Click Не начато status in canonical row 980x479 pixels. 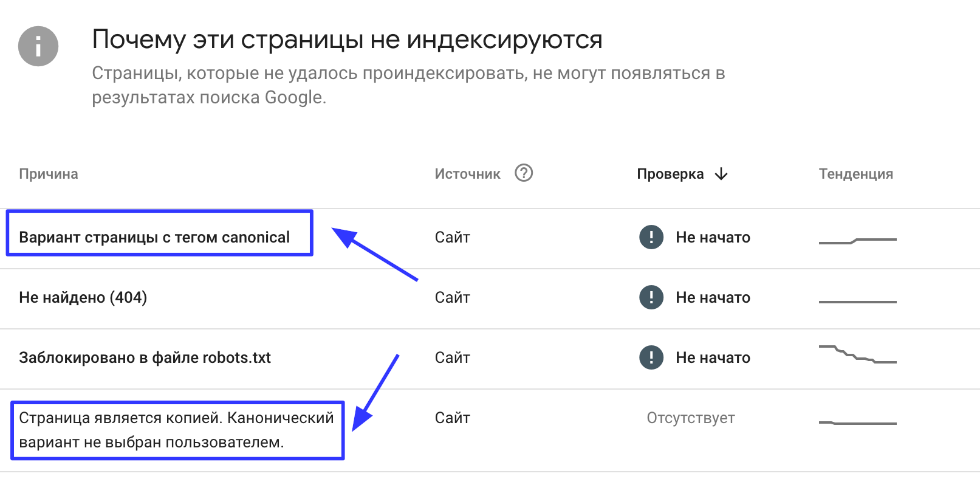click(713, 237)
